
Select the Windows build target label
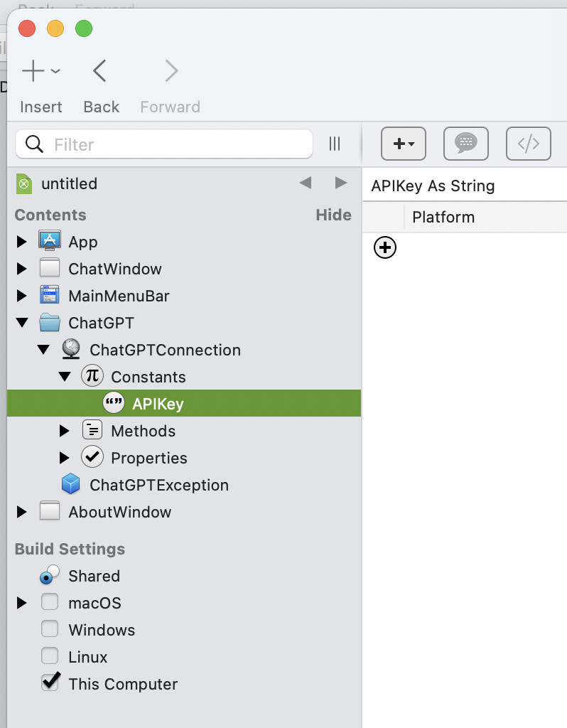coord(102,630)
